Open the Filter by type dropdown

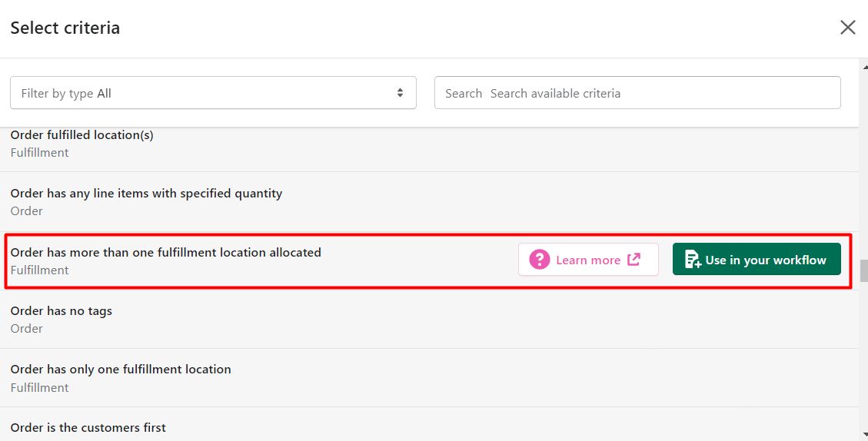(x=213, y=93)
